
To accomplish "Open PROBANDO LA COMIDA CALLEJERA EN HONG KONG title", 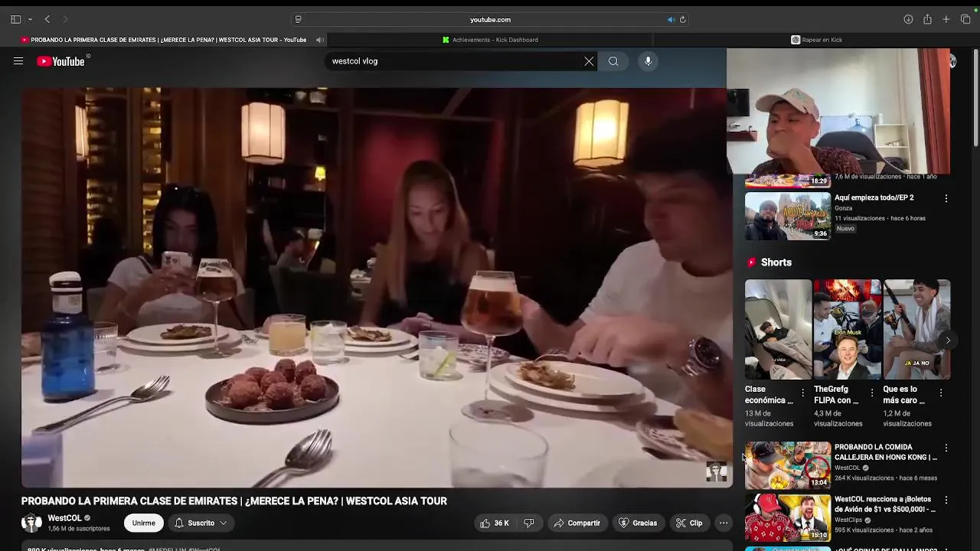I will pos(886,452).
